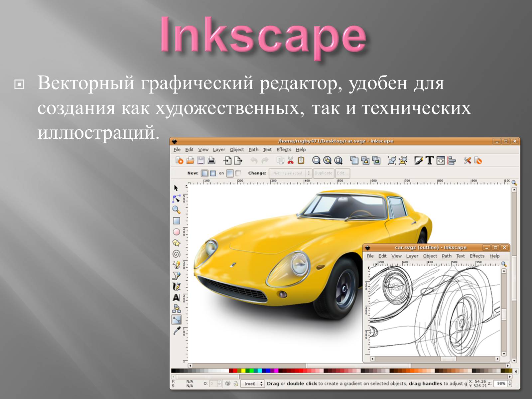Open the Help menu in outline window
This screenshot has height=399, width=532.
click(494, 256)
